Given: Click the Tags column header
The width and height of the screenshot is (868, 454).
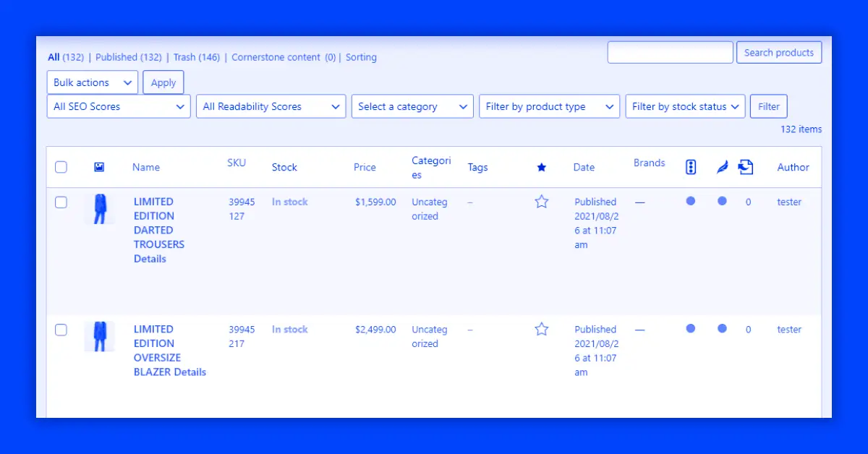Looking at the screenshot, I should coord(477,167).
